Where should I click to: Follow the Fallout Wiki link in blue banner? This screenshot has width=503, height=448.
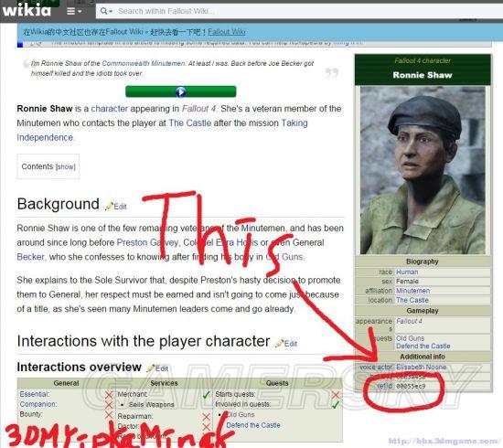coord(227,32)
